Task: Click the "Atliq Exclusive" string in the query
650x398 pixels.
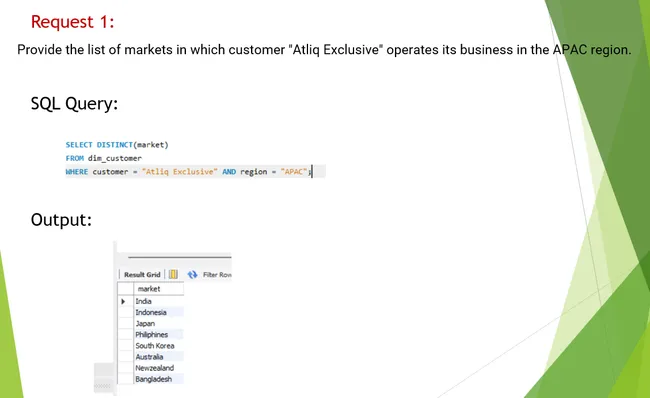Action: (x=179, y=172)
